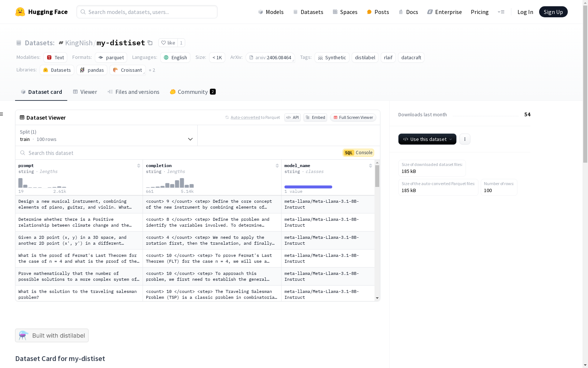Click the KingNish avatar icon
The image size is (588, 368).
[x=61, y=43]
